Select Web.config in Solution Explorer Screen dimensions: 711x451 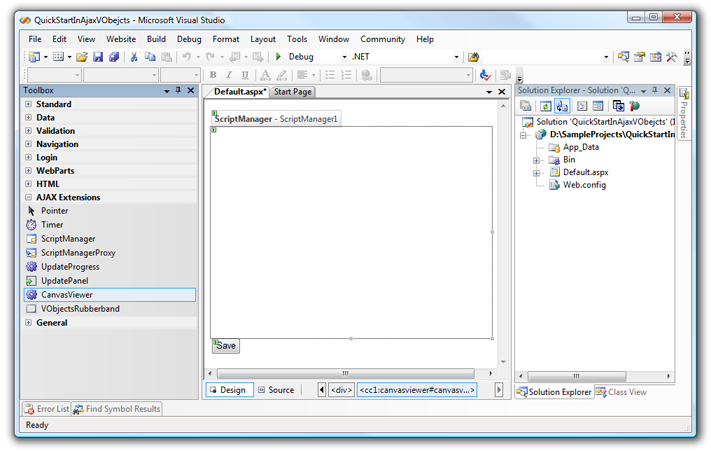585,184
